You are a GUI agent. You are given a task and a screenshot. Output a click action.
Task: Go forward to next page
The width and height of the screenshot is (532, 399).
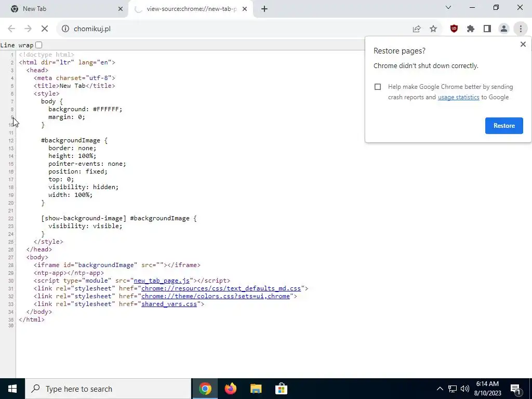click(28, 29)
